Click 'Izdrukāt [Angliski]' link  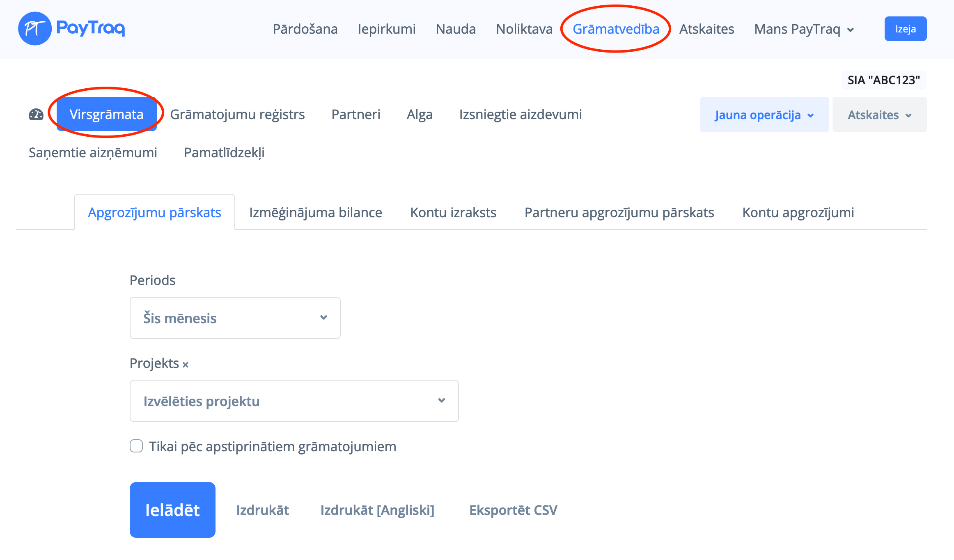tap(377, 510)
